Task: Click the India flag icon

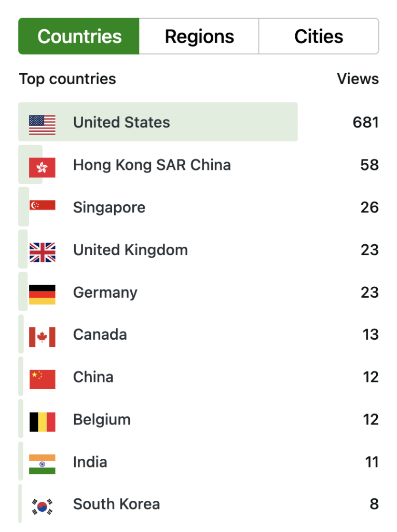Action: tap(42, 463)
